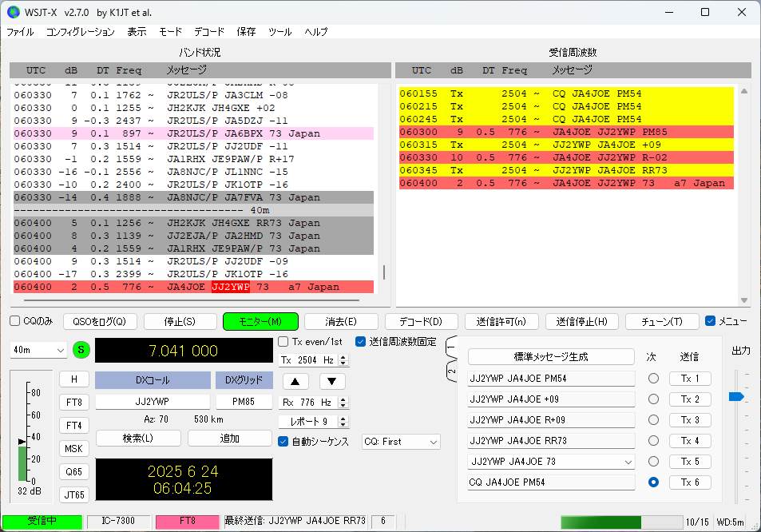The height and width of the screenshot is (532, 761).
Task: Open the 40m band dropdown
Action: click(x=38, y=350)
